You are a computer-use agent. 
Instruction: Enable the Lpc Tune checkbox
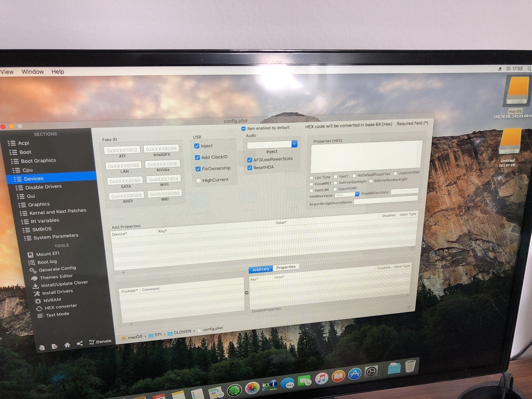pos(311,178)
